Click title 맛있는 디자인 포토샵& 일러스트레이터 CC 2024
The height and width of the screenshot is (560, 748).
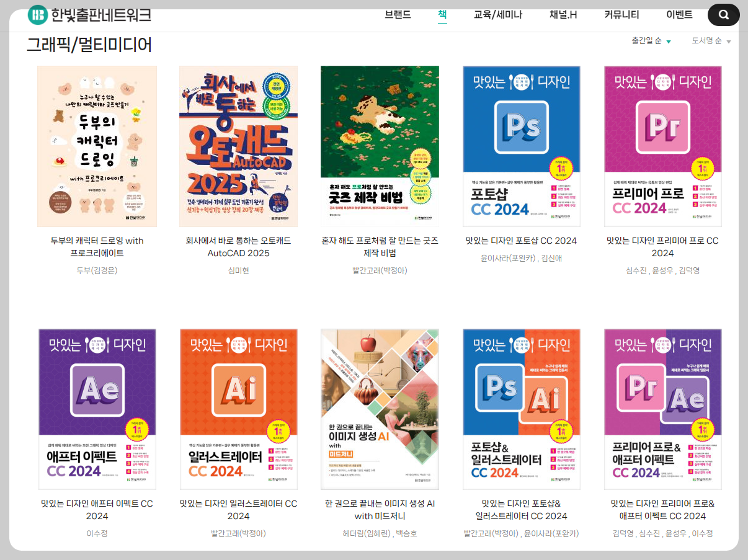pyautogui.click(x=522, y=510)
